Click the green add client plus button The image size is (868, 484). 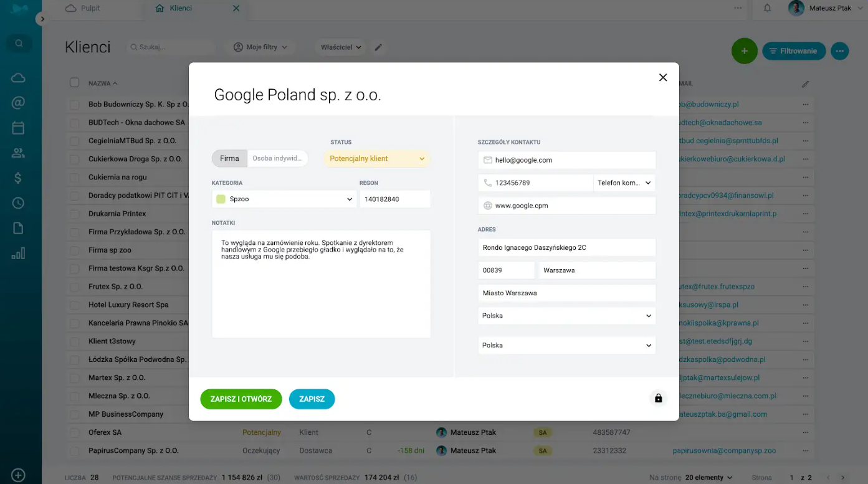pos(745,51)
